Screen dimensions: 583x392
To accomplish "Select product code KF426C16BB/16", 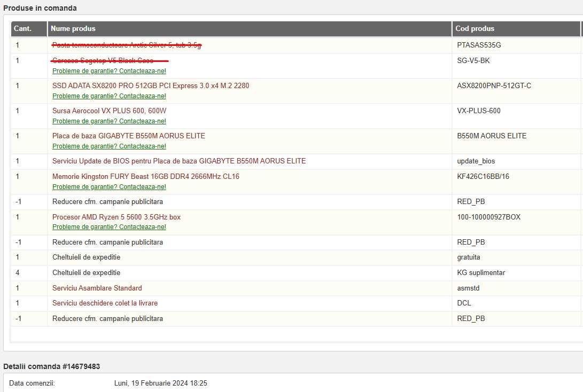I will (x=483, y=176).
